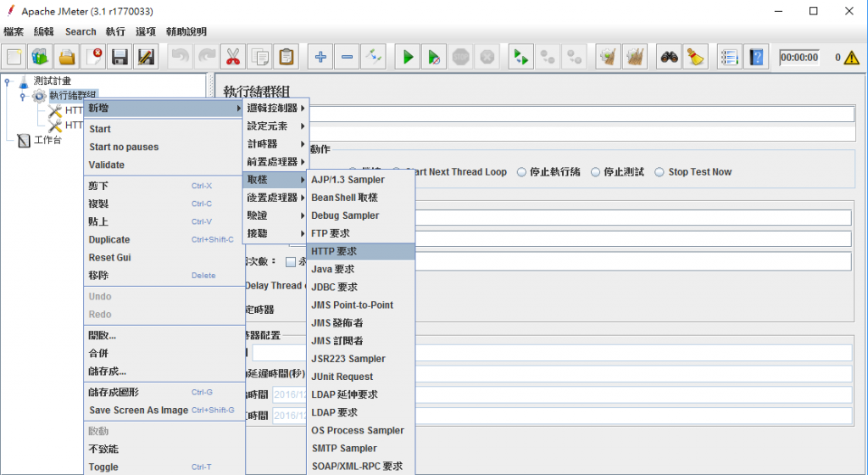Click the name input field at top

click(x=581, y=114)
